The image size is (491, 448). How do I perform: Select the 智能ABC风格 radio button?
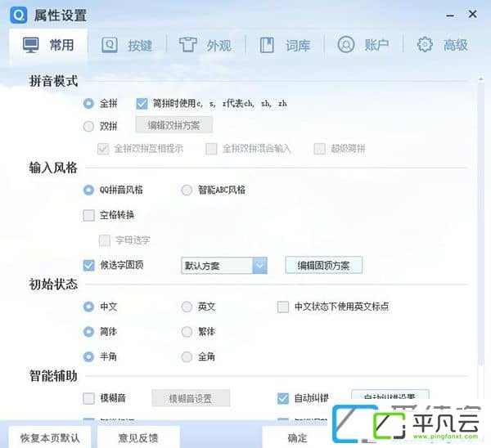187,190
